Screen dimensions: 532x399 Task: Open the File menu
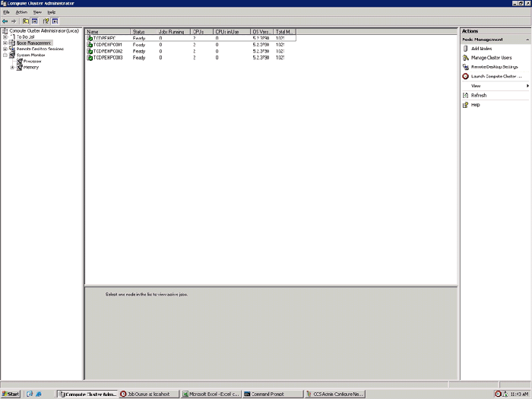coord(6,12)
